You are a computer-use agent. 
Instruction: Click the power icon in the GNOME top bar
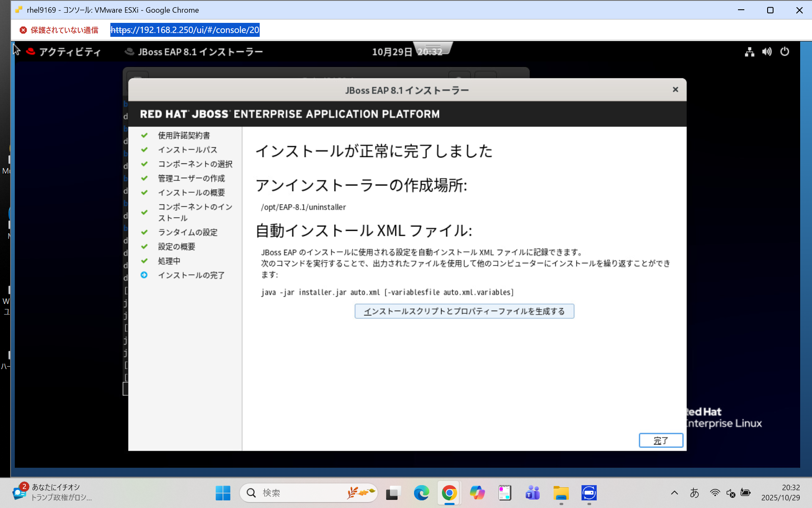coord(785,52)
